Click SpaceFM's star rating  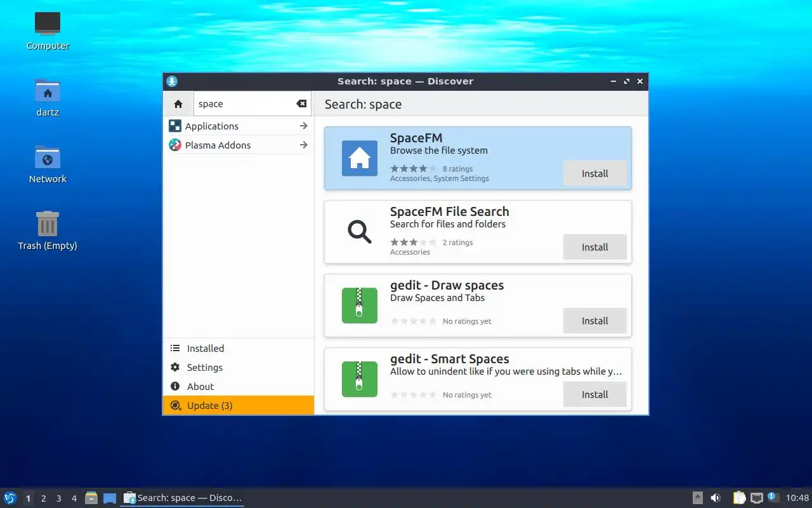tap(414, 169)
